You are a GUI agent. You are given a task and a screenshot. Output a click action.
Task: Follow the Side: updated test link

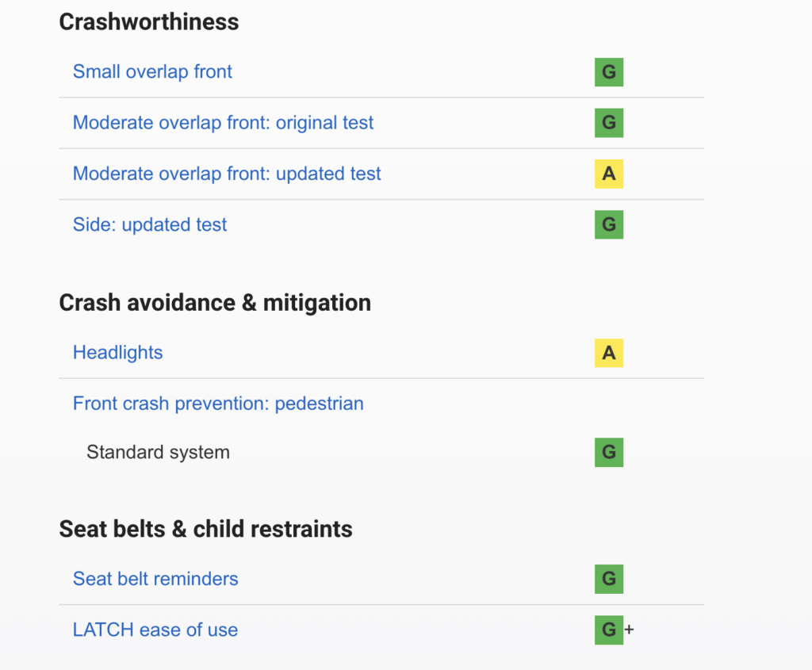150,225
